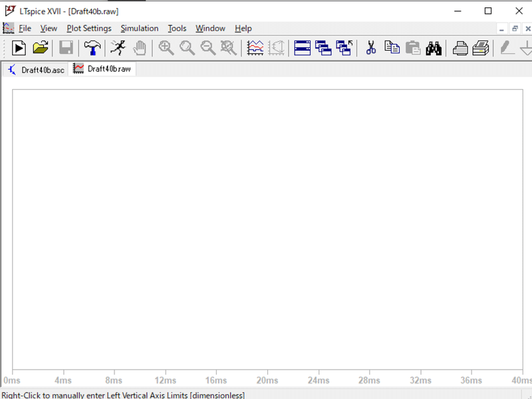Screen dimensions: 532x399
Task: Open the Simulation menu
Action: [x=140, y=29]
